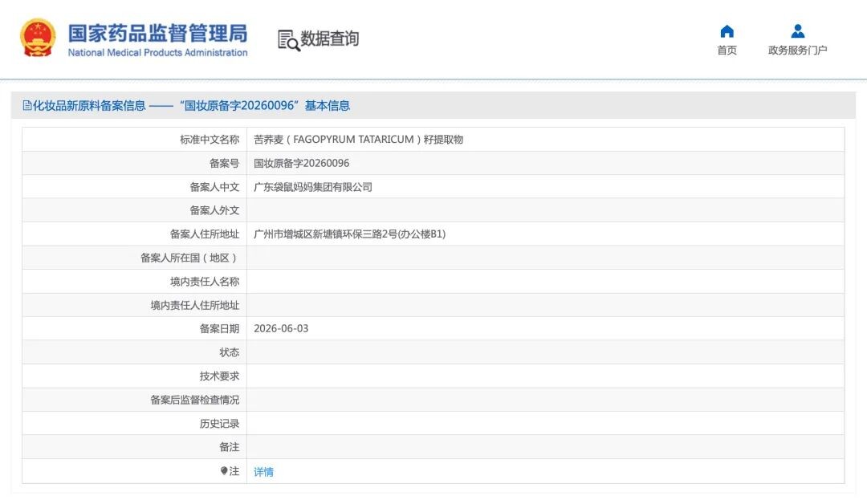867x504 pixels.
Task: Select the 苦荞麦 FAGOPYRUM TATARICUM 籽提取物 value
Action: tap(358, 140)
